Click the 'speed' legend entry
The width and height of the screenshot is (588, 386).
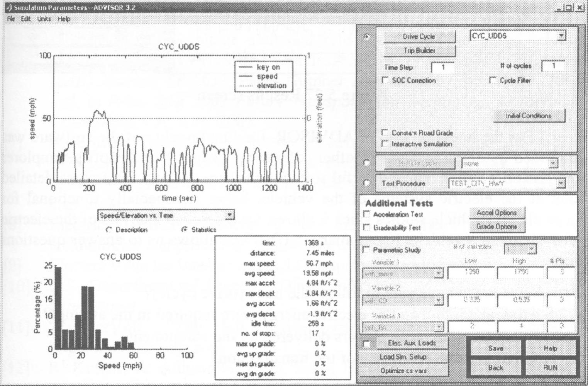pyautogui.click(x=267, y=77)
